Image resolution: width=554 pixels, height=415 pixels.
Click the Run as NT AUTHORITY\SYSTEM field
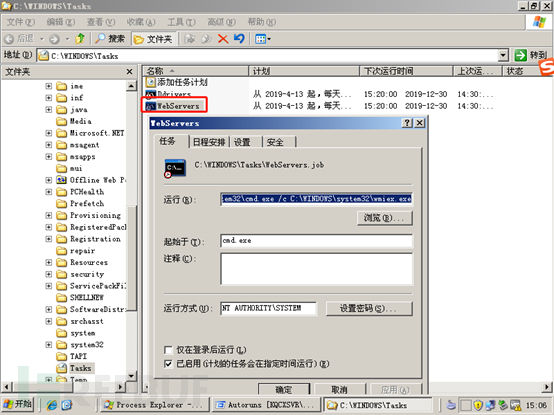pos(269,308)
